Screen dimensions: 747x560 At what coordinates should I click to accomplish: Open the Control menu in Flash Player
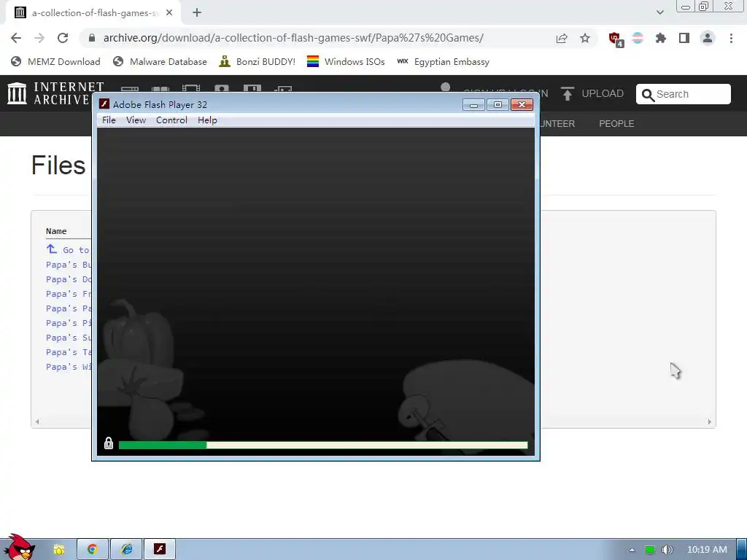171,120
